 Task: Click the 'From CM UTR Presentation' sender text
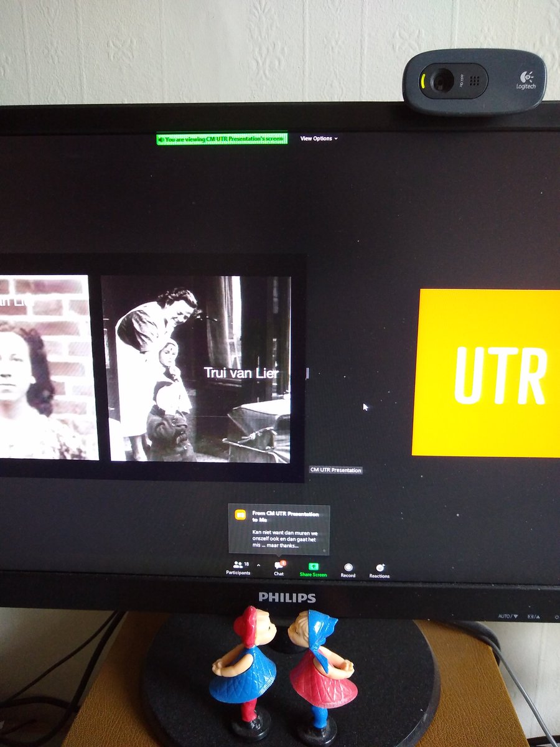point(286,516)
